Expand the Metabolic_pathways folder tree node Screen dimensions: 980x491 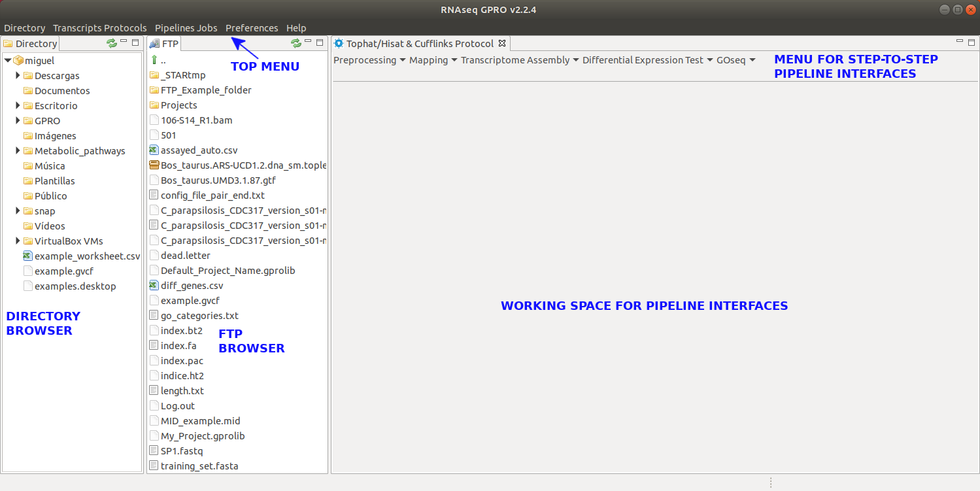[x=18, y=151]
